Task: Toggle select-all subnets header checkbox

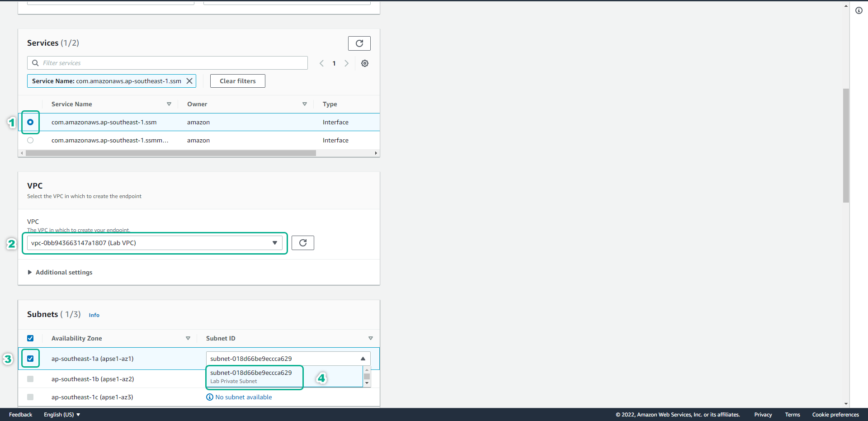Action: tap(30, 338)
